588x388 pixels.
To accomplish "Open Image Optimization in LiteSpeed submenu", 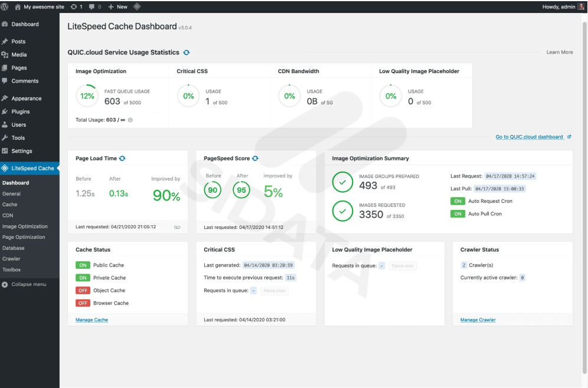I will point(25,226).
